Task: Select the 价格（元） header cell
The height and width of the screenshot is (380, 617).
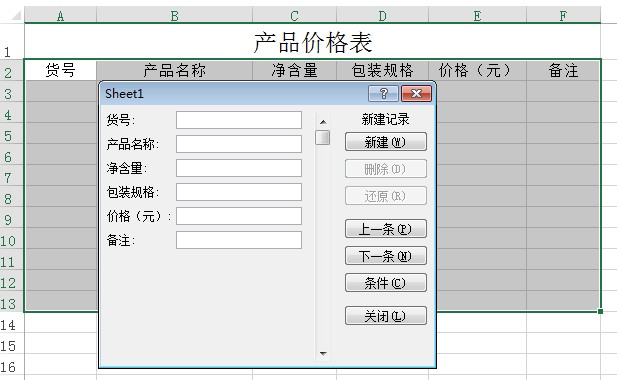Action: coord(477,70)
